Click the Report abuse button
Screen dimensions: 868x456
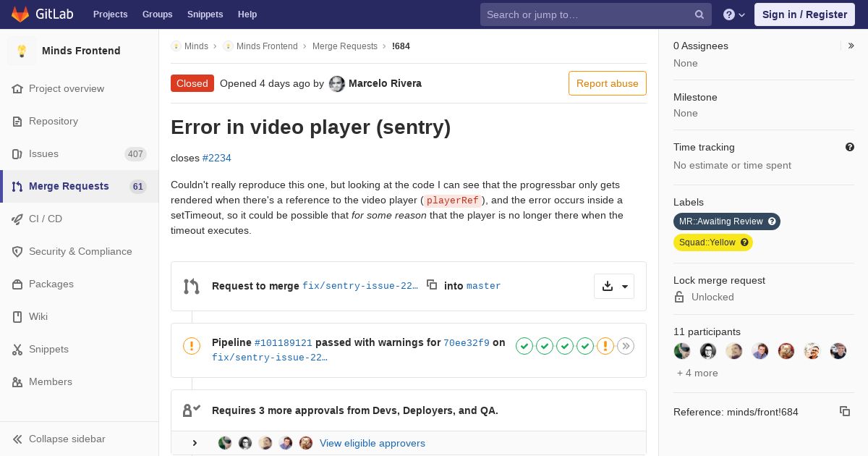(608, 83)
